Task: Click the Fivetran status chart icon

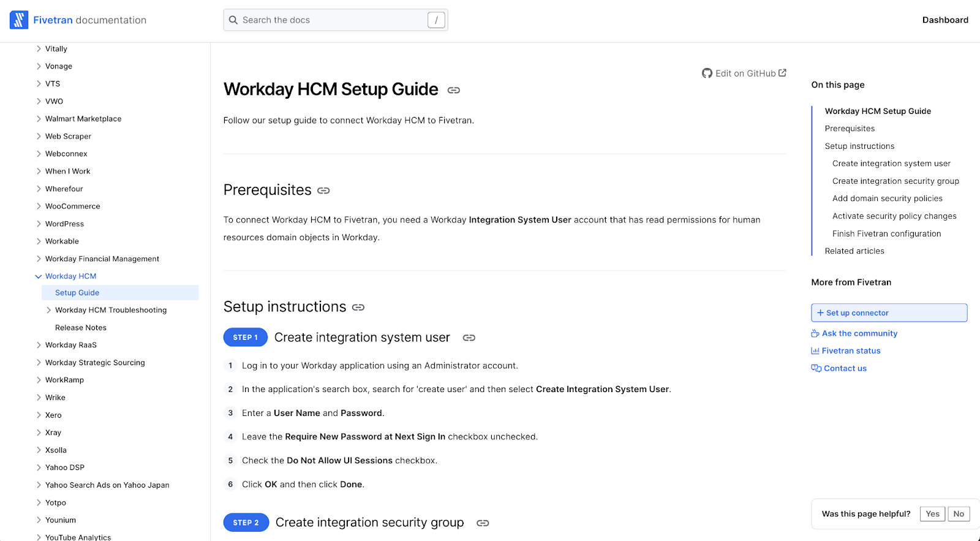Action: pos(815,351)
